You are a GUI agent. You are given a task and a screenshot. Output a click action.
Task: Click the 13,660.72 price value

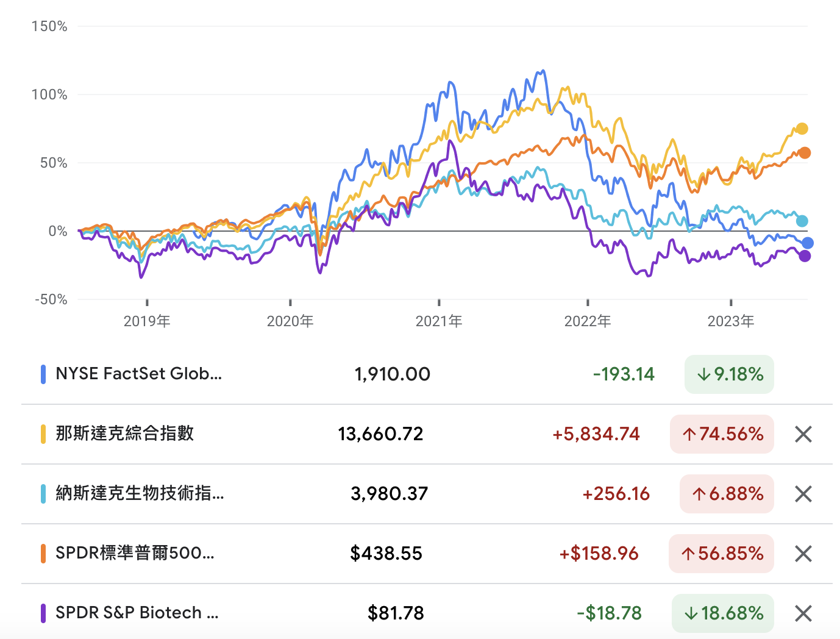[x=380, y=434]
